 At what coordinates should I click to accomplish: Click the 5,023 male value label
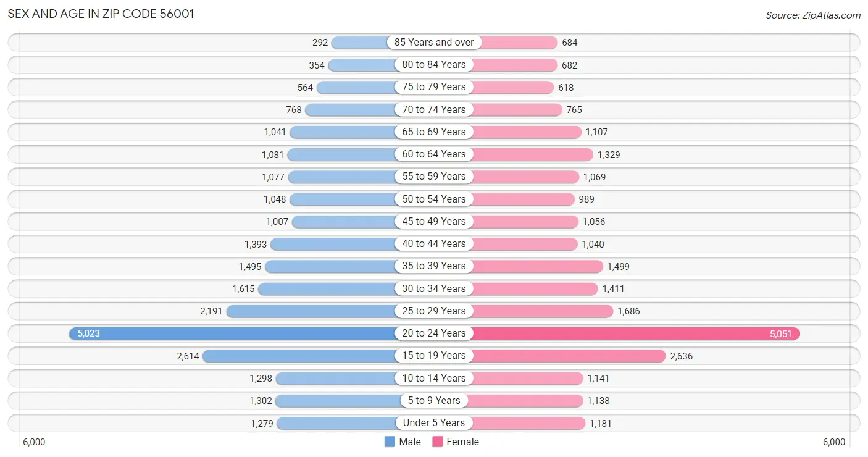88,333
